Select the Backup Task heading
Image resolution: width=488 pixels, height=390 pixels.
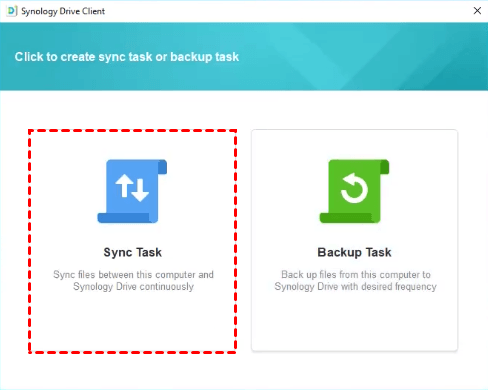354,252
